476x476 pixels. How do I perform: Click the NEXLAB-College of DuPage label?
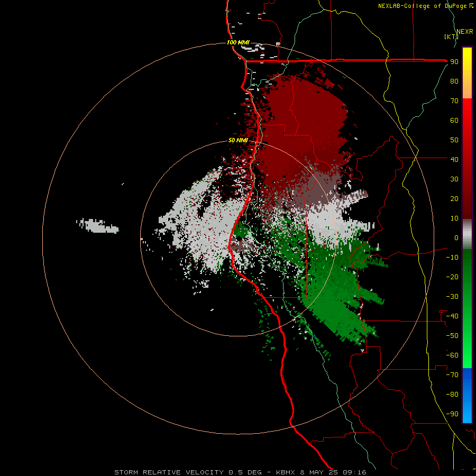(423, 6)
